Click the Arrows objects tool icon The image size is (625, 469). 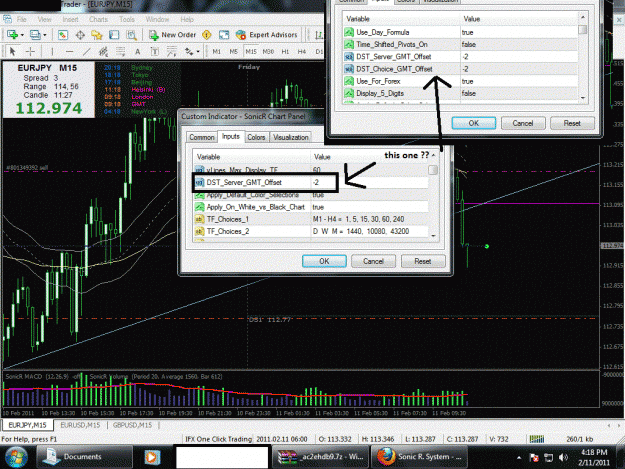point(189,51)
